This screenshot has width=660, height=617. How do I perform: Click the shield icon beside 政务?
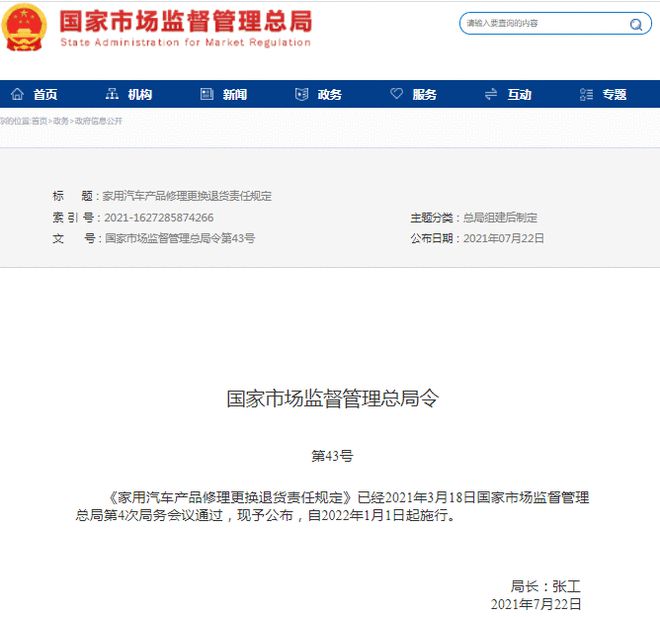pos(301,94)
